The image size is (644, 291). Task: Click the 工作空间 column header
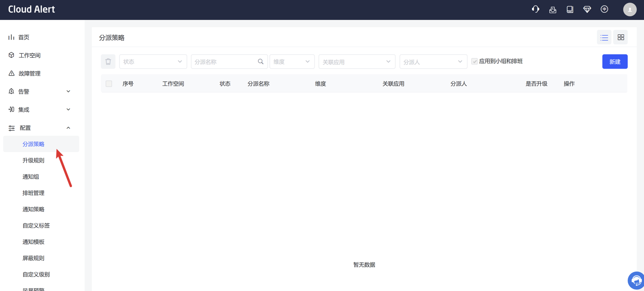click(173, 84)
